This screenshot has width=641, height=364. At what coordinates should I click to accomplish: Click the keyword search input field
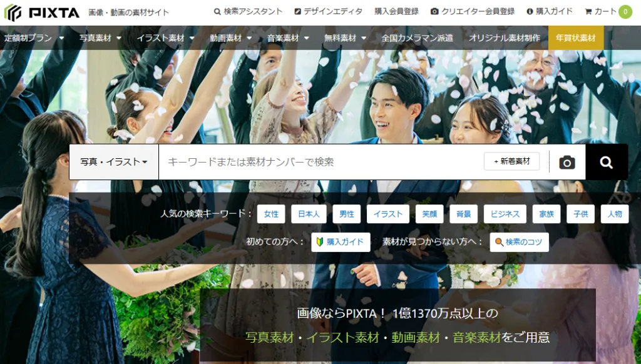coord(313,161)
